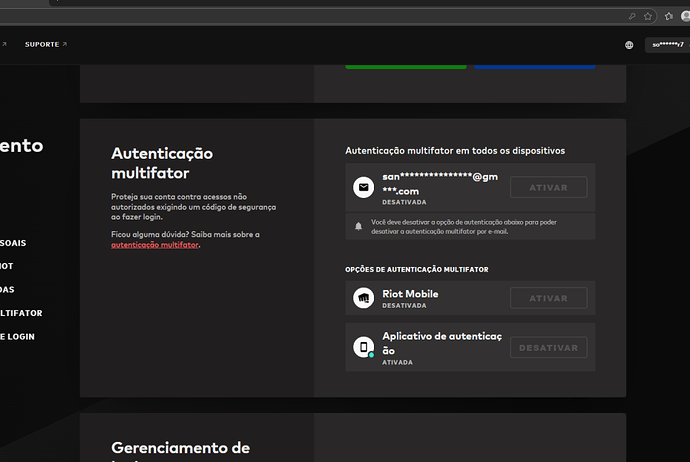
Task: Click the blue button at top
Action: [x=534, y=64]
